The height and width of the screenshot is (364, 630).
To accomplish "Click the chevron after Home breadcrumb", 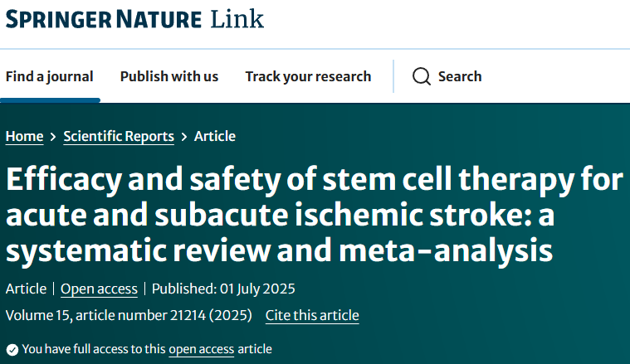I will [53, 137].
